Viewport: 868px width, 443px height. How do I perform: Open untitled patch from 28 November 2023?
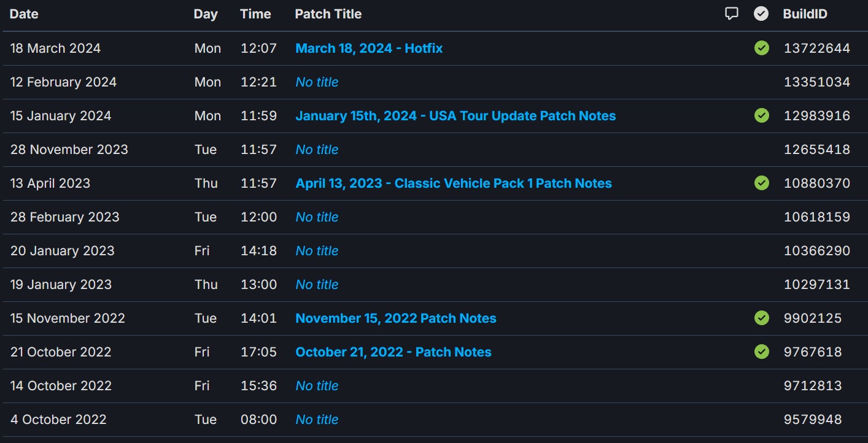pyautogui.click(x=317, y=150)
